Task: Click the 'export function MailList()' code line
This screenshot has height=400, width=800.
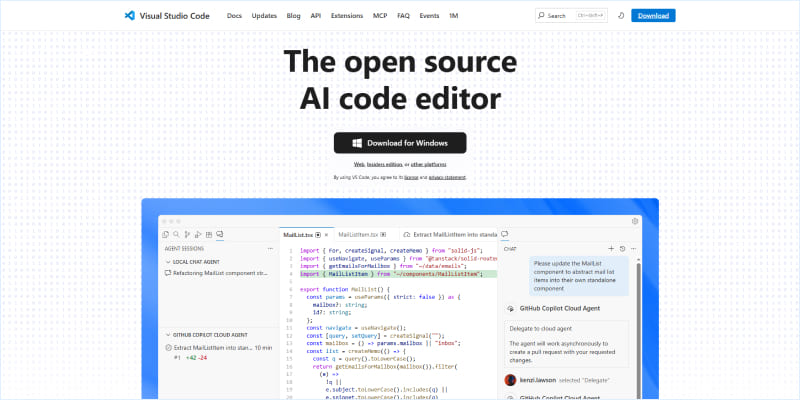Action: pyautogui.click(x=344, y=289)
